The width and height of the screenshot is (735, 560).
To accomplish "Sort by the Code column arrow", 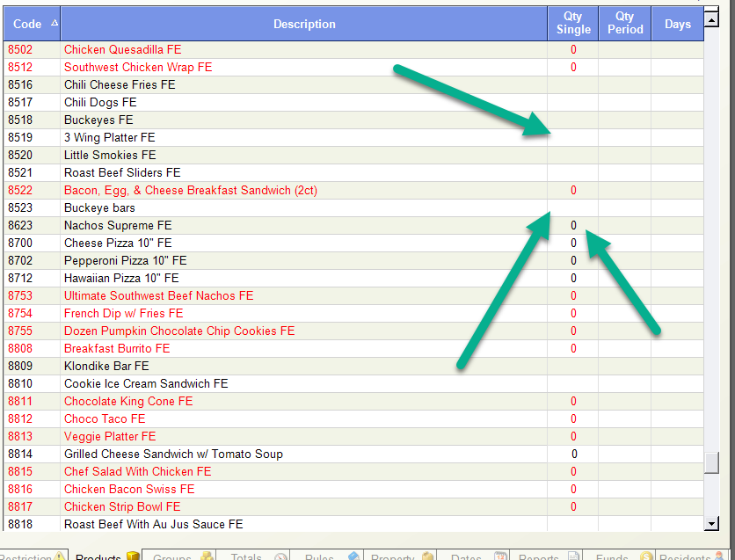I will 55,24.
